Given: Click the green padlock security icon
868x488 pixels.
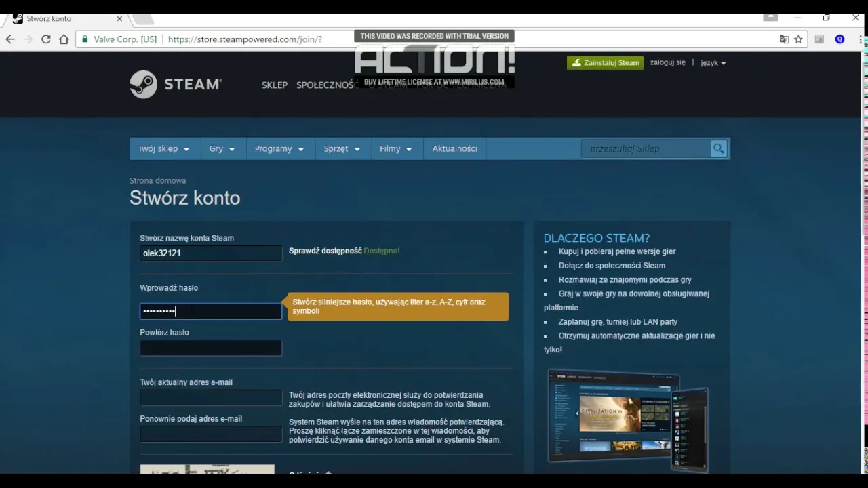Looking at the screenshot, I should [85, 39].
